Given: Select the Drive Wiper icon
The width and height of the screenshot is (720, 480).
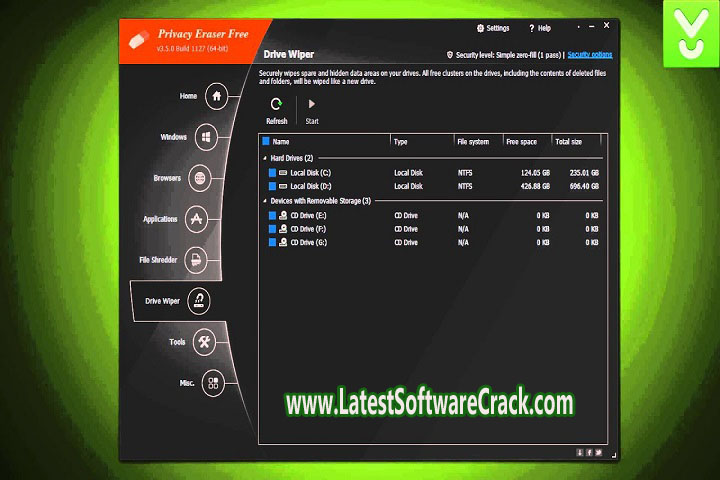Looking at the screenshot, I should 199,301.
